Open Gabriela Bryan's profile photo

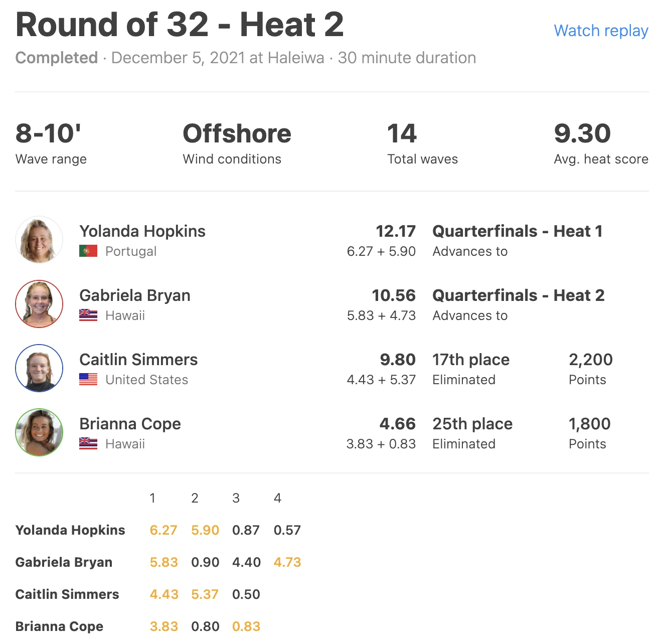pos(39,304)
